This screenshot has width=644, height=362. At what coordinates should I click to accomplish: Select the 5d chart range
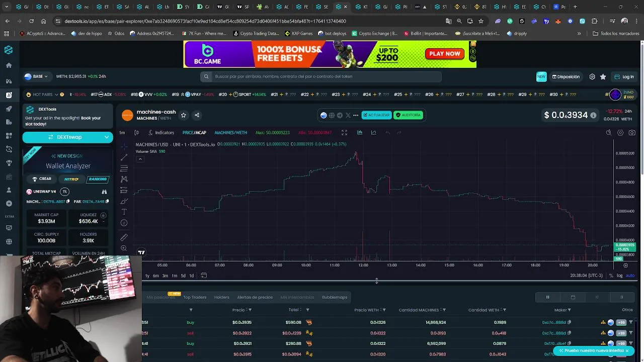click(183, 276)
